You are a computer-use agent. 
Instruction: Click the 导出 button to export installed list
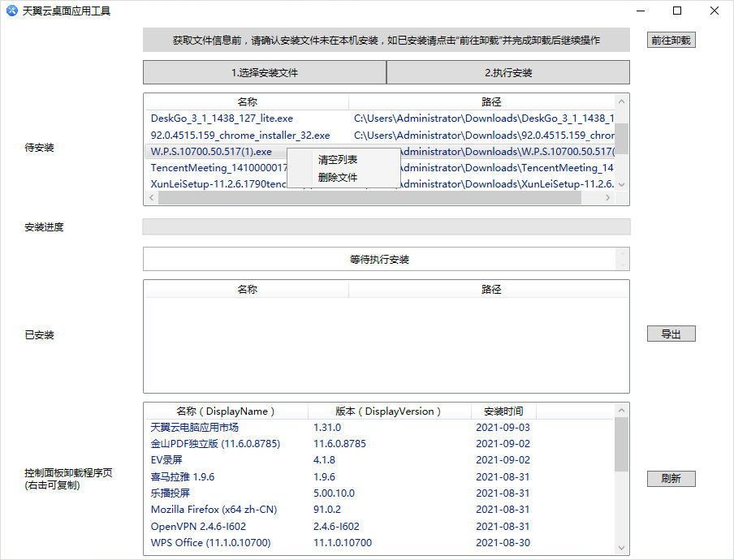point(671,333)
